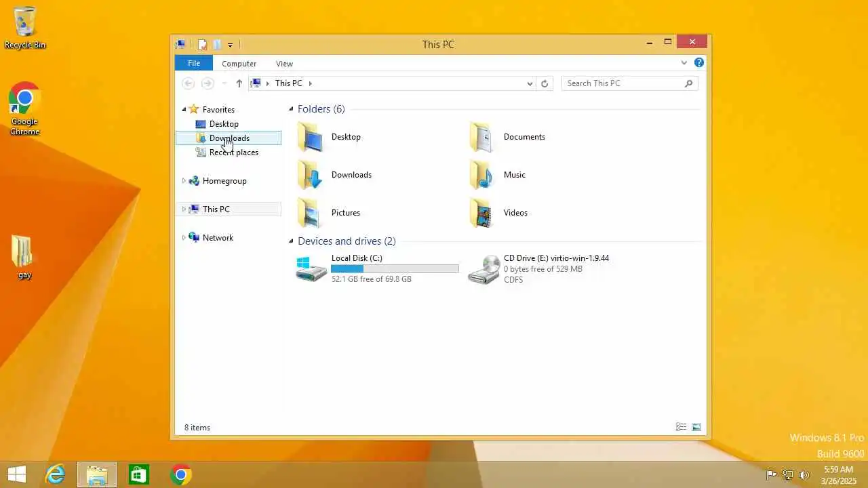Image resolution: width=868 pixels, height=488 pixels.
Task: Open the View ribbon tab
Action: [284, 64]
